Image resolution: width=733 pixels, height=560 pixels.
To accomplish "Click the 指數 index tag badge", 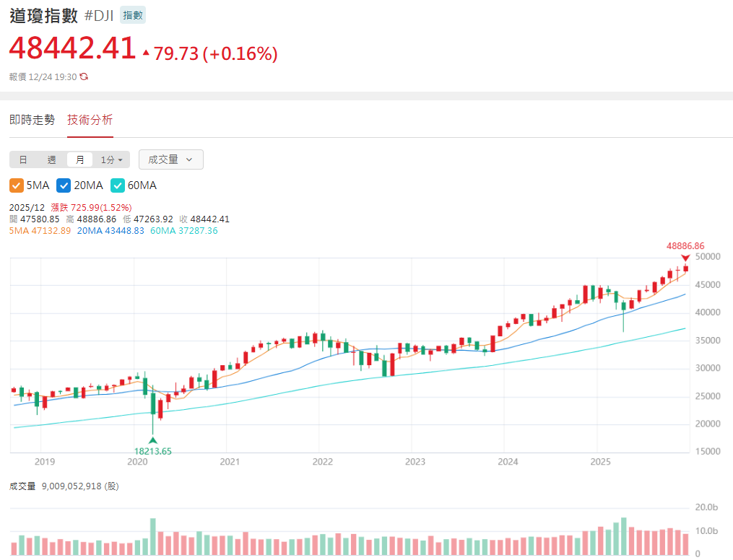I will click(x=133, y=16).
